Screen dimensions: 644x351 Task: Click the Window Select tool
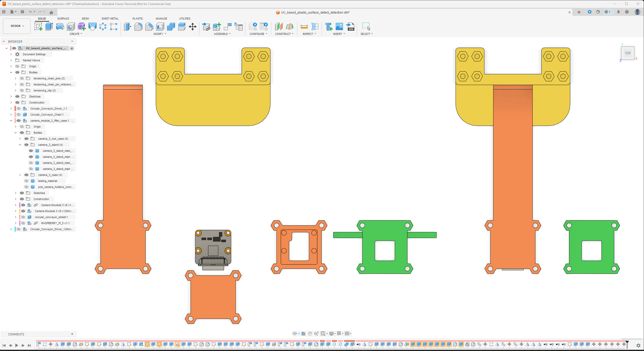click(x=366, y=27)
